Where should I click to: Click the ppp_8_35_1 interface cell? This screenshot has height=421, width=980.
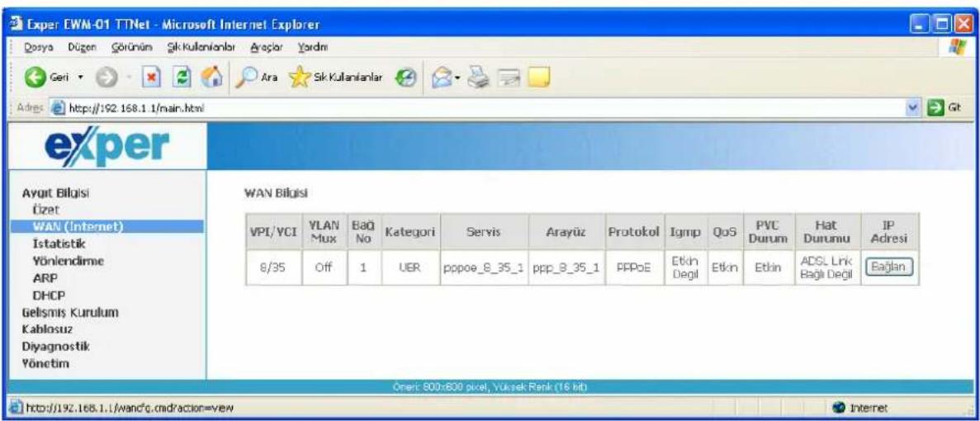567,267
